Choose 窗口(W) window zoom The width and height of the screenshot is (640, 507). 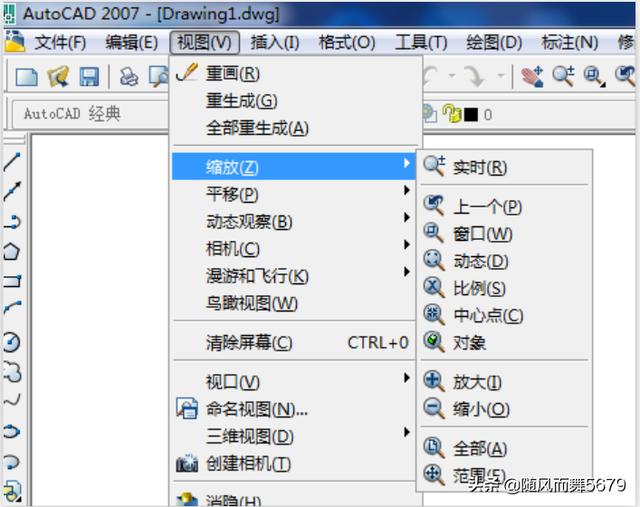pyautogui.click(x=504, y=234)
